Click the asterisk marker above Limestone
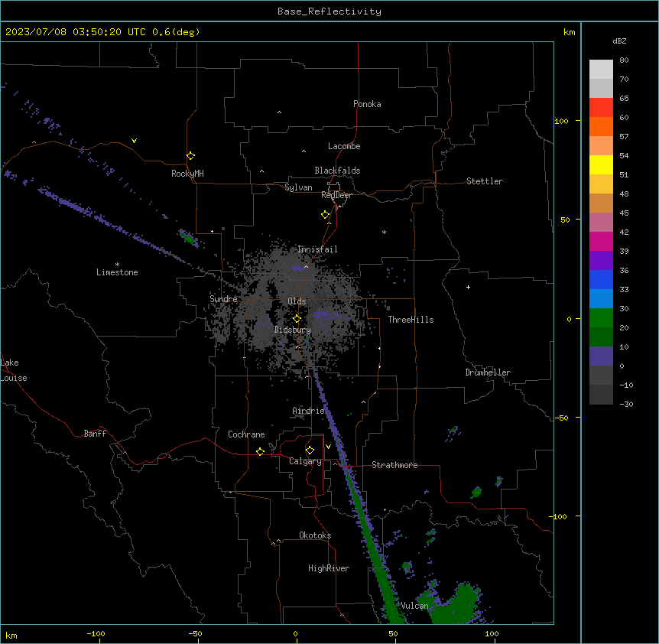The image size is (659, 644). click(117, 265)
